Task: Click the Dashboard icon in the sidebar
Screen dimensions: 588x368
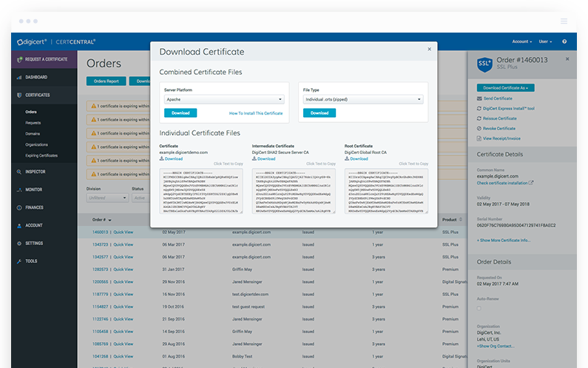Action: pyautogui.click(x=18, y=77)
